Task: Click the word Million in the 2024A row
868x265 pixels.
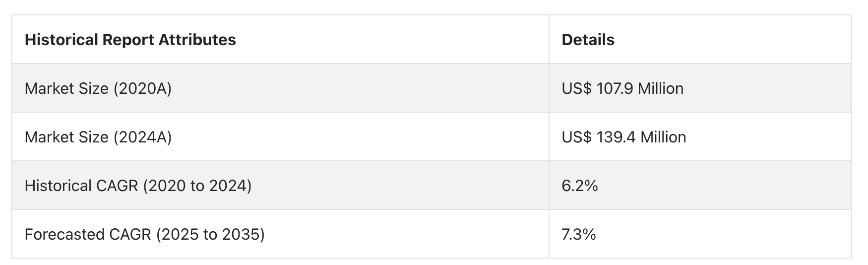Action: (664, 137)
